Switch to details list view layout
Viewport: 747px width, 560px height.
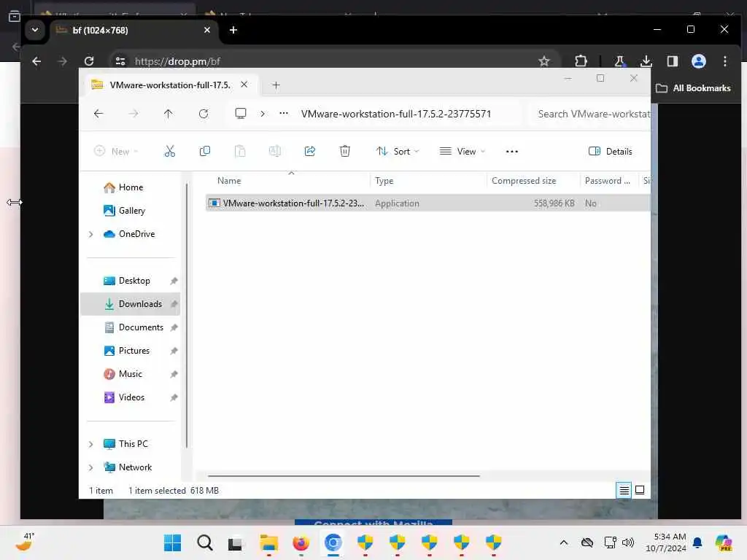click(x=624, y=490)
